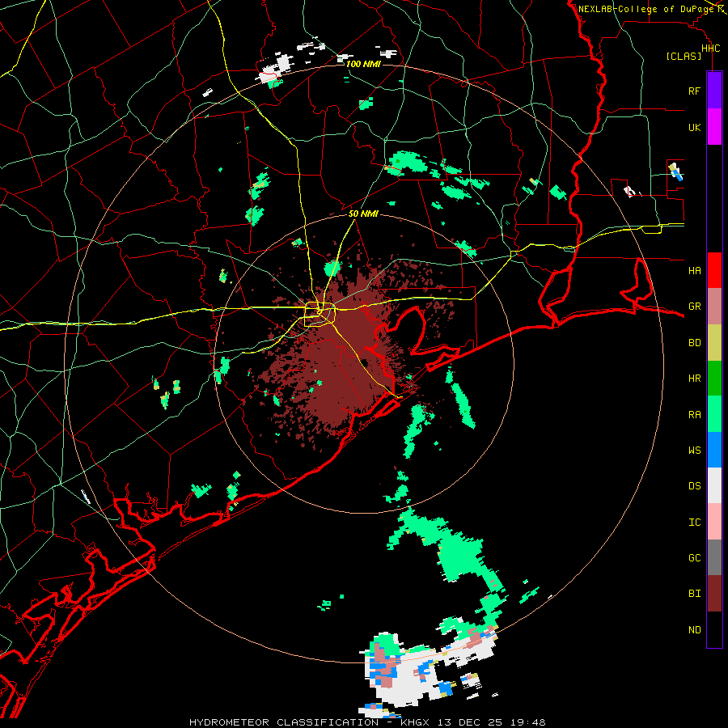Click the 'ND' legend label
The image size is (728, 728).
[694, 630]
